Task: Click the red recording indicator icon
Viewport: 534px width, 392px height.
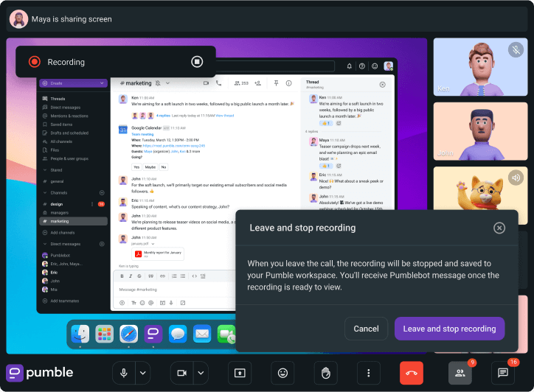Action: coord(35,62)
